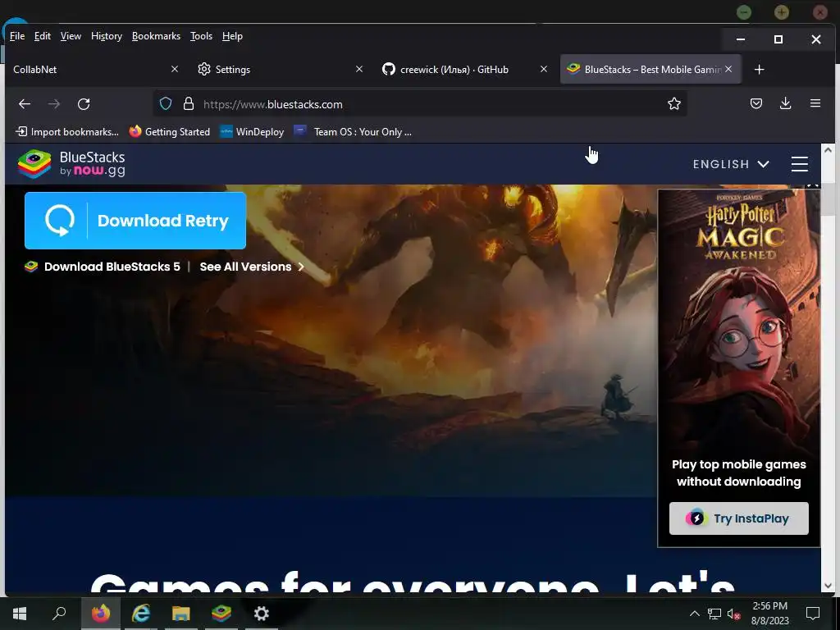
Task: Open Windows Start menu
Action: (20, 614)
